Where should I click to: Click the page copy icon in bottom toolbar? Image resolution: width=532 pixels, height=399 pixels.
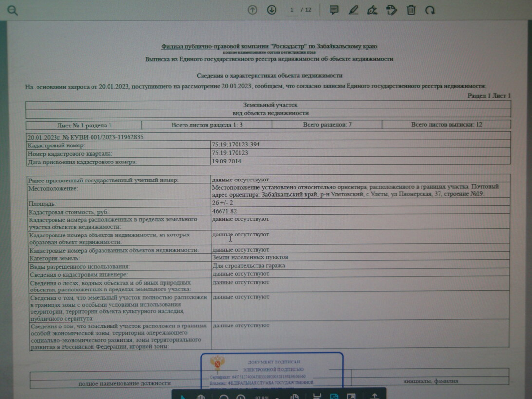coord(294,396)
